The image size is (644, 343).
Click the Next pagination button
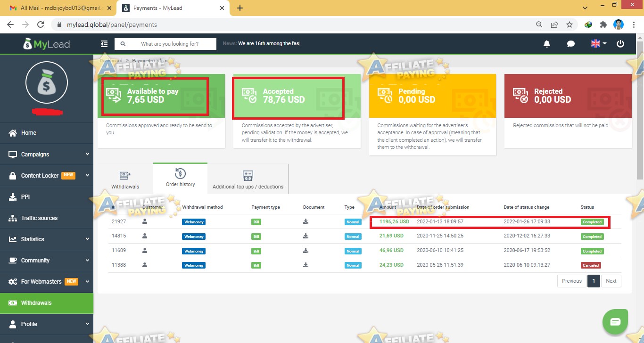click(x=611, y=281)
